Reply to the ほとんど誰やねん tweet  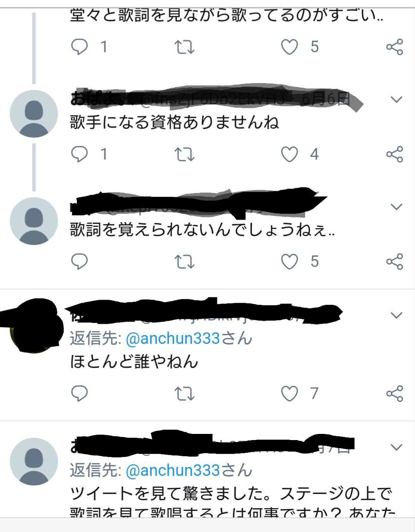(x=80, y=393)
